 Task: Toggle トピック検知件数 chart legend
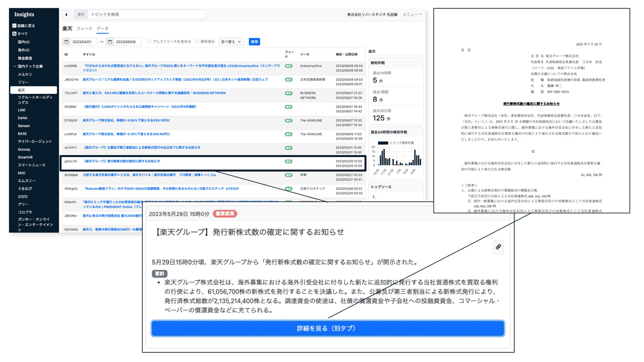pyautogui.click(x=383, y=143)
